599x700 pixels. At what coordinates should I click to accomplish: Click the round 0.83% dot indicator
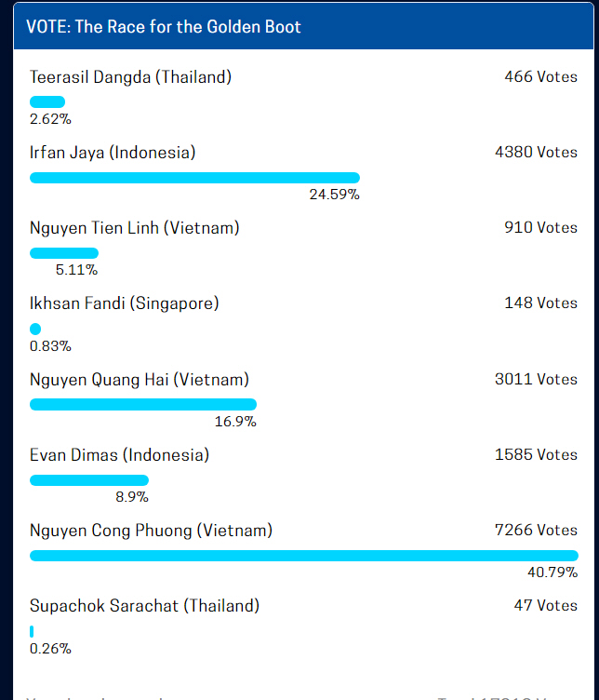point(35,329)
